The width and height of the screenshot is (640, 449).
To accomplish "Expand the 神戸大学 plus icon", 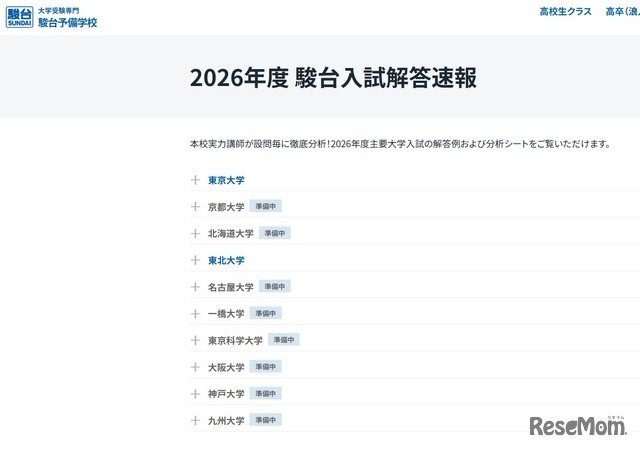I will click(x=195, y=394).
